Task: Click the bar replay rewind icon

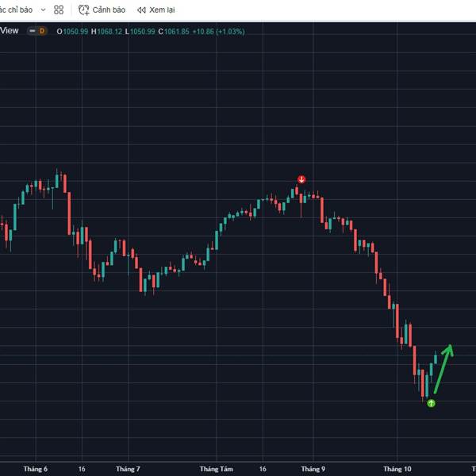Action: (x=140, y=10)
